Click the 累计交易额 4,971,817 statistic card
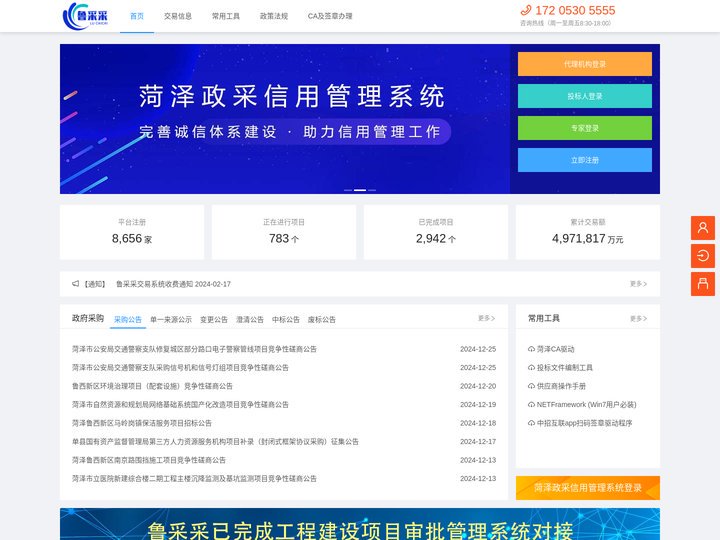720x540 pixels. click(x=588, y=232)
